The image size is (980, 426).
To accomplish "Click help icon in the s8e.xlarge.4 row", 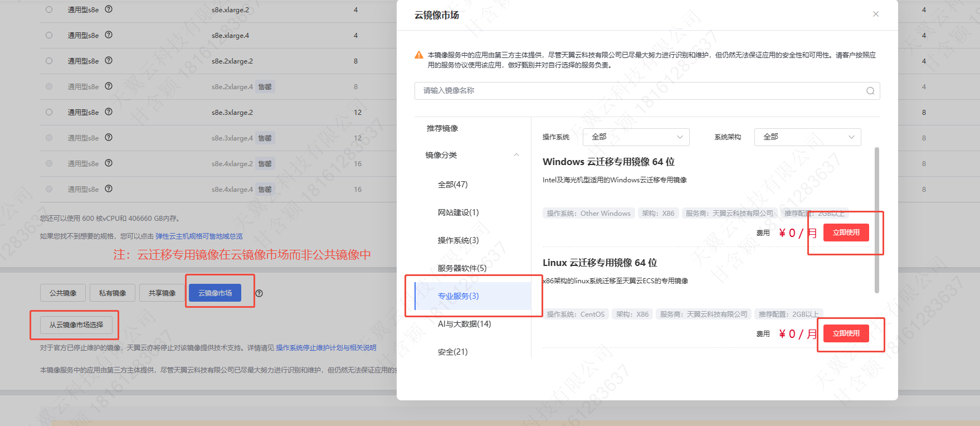I will click(109, 35).
